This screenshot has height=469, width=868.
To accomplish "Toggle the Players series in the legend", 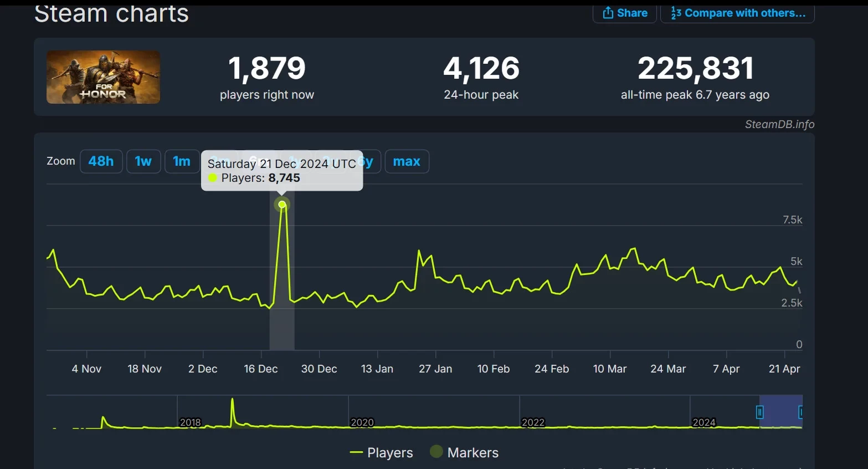I will click(389, 453).
